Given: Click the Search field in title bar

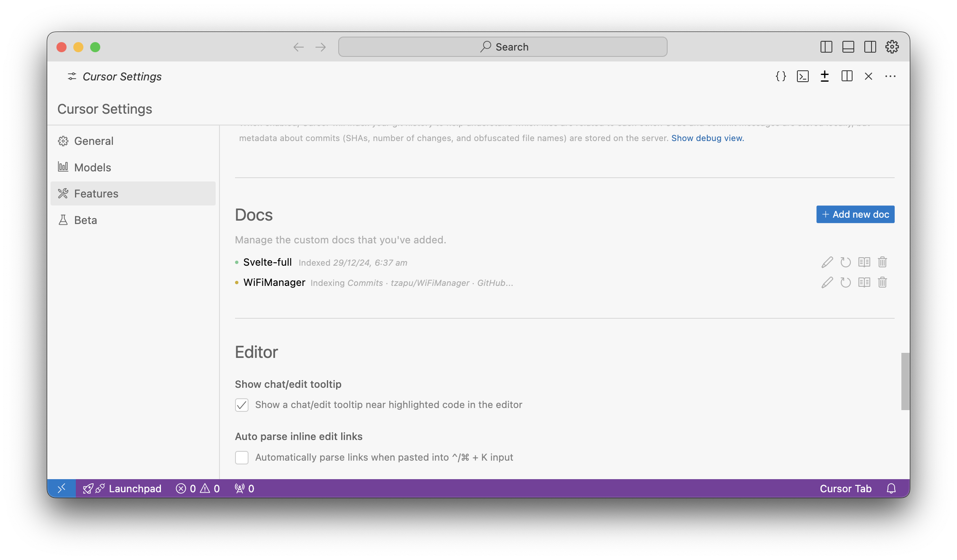Looking at the screenshot, I should pos(503,47).
